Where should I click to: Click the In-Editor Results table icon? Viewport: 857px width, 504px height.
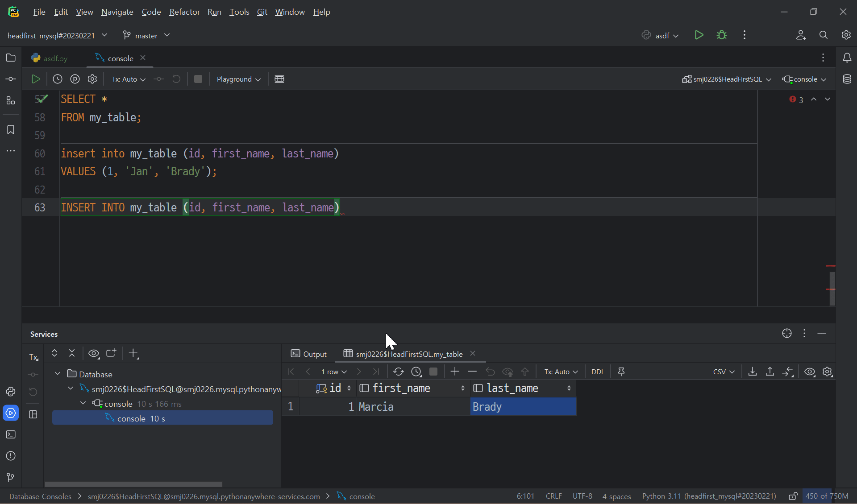pos(279,79)
